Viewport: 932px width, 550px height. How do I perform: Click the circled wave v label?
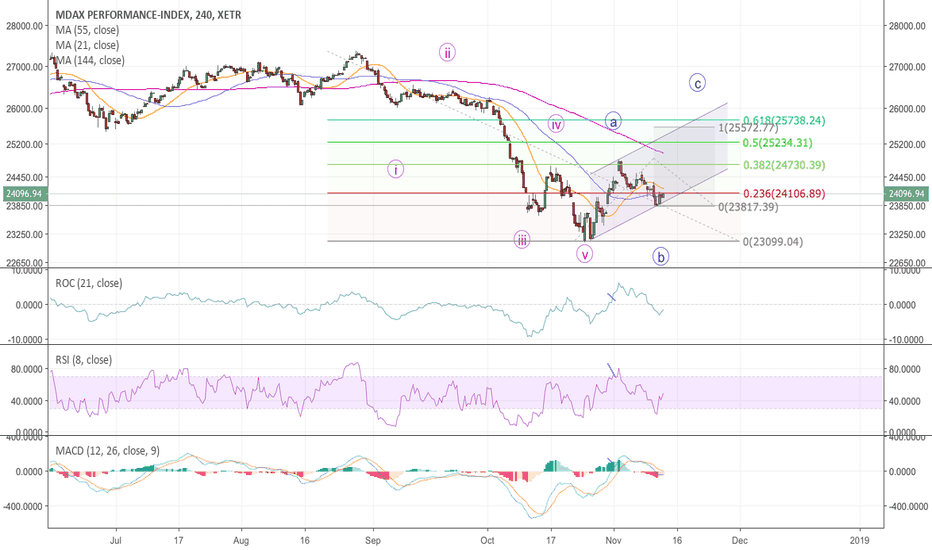pyautogui.click(x=585, y=254)
